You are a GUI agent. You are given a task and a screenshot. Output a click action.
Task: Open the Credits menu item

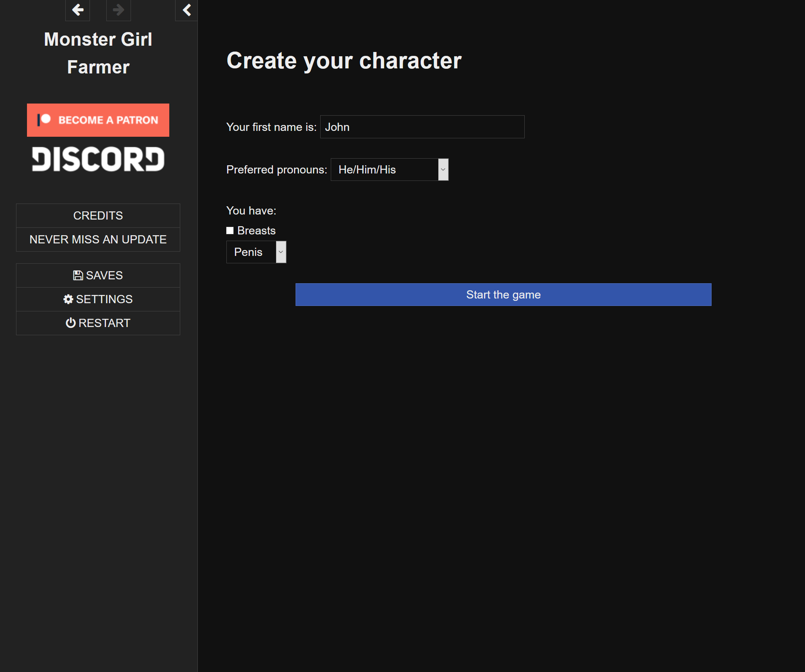click(98, 216)
